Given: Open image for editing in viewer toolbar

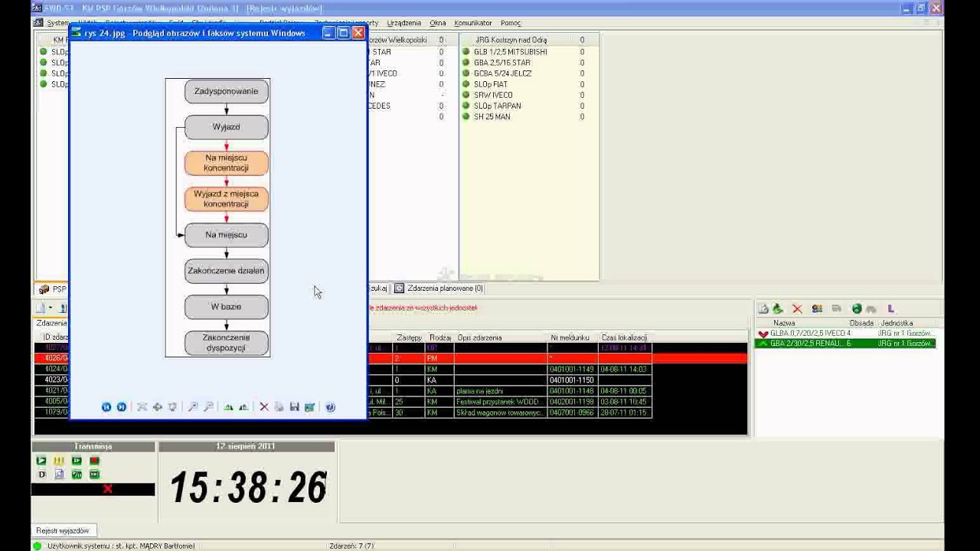Looking at the screenshot, I should [x=309, y=407].
